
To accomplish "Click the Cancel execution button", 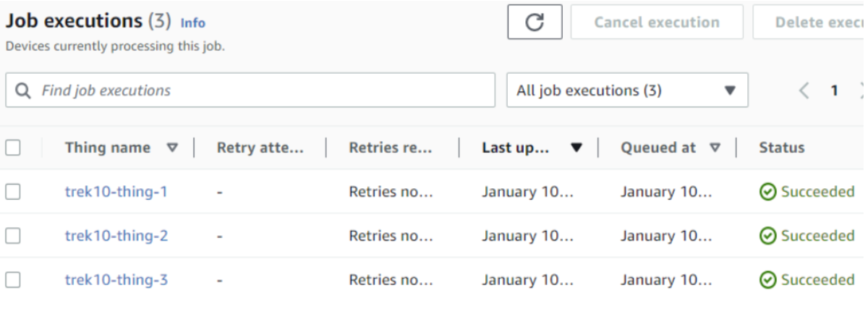I will coord(657,22).
